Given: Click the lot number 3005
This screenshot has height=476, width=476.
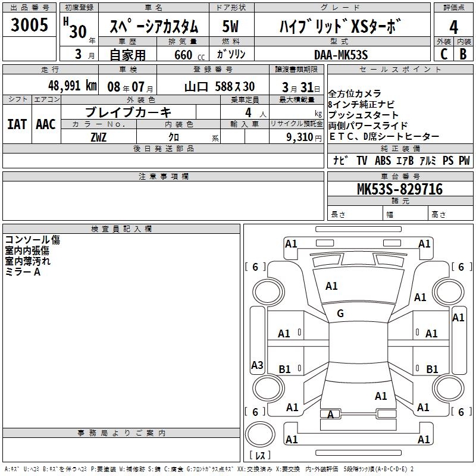Looking at the screenshot, I should coord(29,24).
